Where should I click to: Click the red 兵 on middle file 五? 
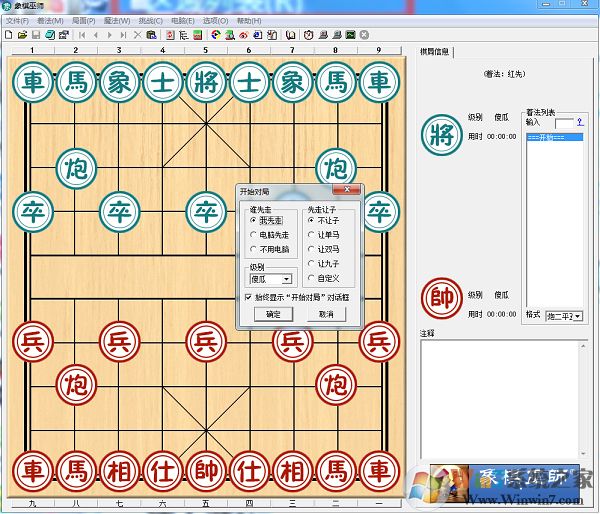coord(206,342)
